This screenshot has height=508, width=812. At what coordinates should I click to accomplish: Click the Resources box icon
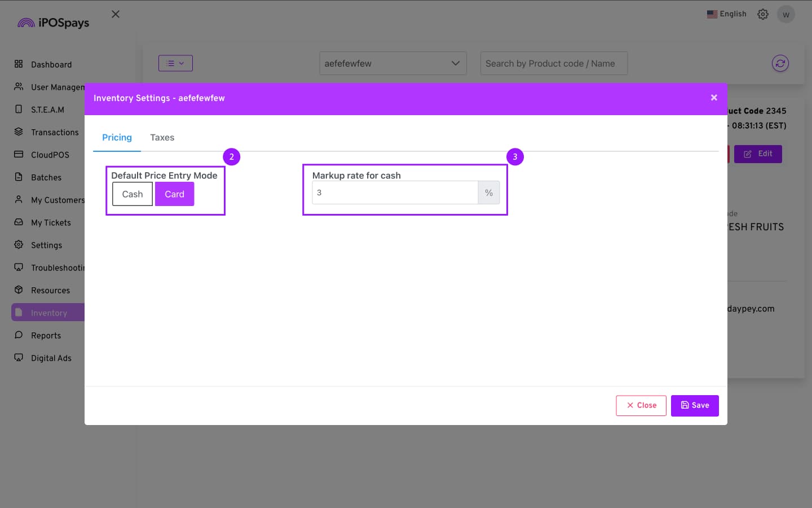(x=19, y=290)
